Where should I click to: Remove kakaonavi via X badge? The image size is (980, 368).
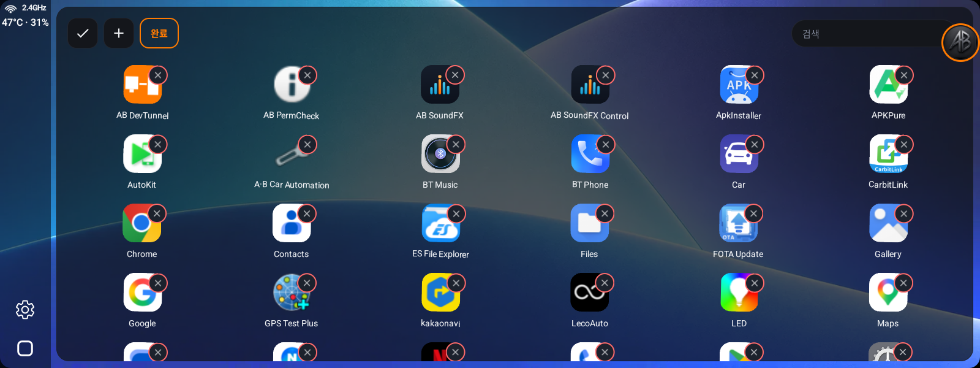456,283
